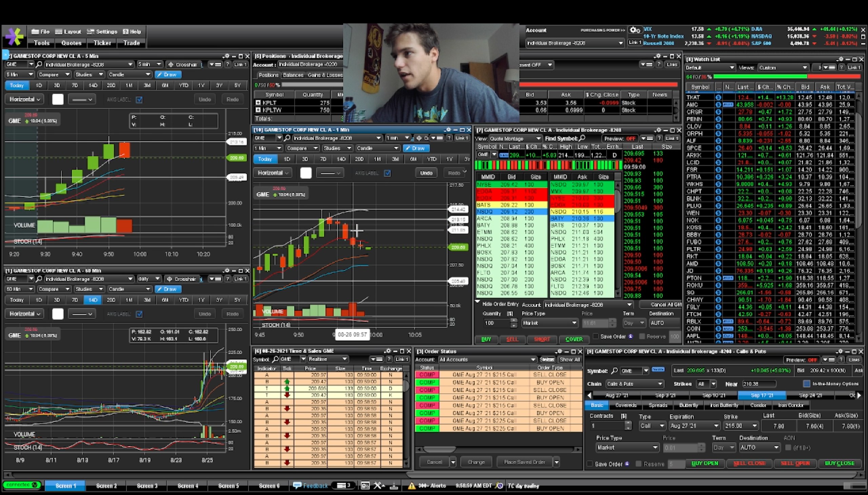868x495 pixels.
Task: Click the News badge in Calls & Puts
Action: [x=658, y=370]
